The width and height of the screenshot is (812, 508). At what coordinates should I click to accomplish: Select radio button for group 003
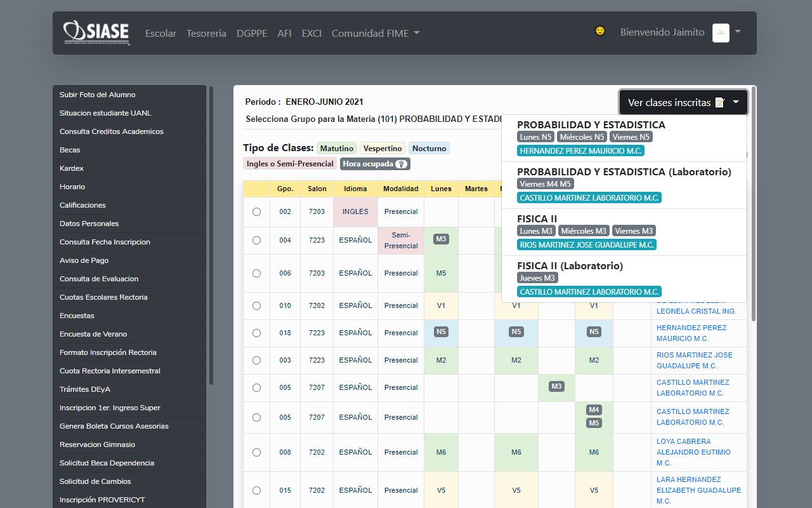(x=256, y=360)
